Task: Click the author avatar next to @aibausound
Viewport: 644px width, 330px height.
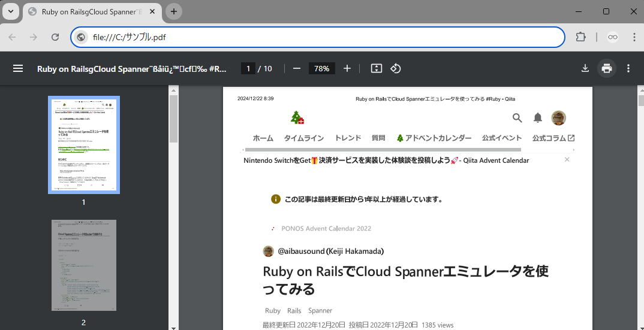Action: click(x=268, y=251)
